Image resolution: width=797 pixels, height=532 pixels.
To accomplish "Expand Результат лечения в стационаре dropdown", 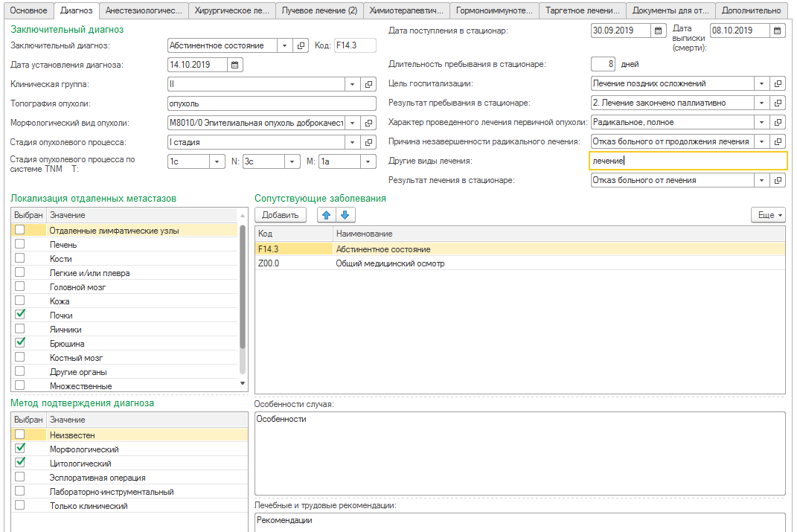I will tap(761, 180).
